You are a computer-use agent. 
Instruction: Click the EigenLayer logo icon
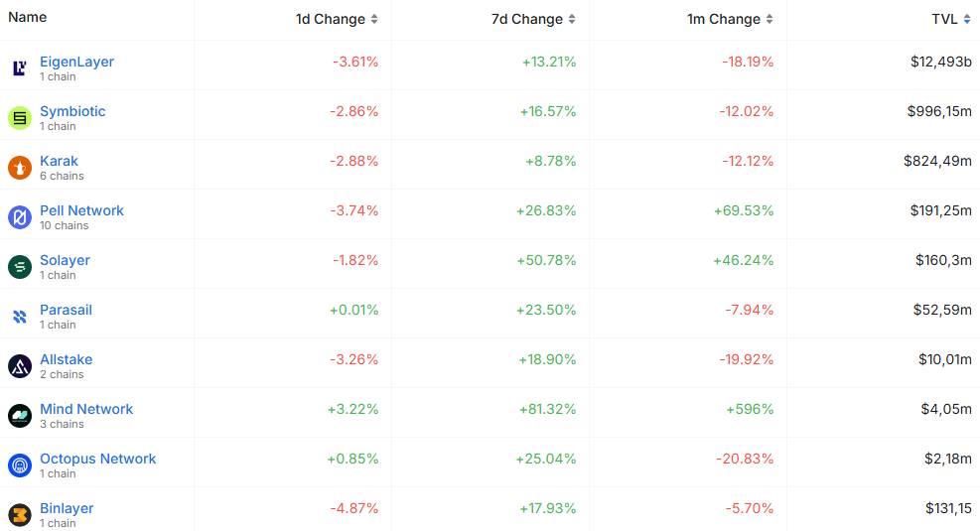(20, 68)
